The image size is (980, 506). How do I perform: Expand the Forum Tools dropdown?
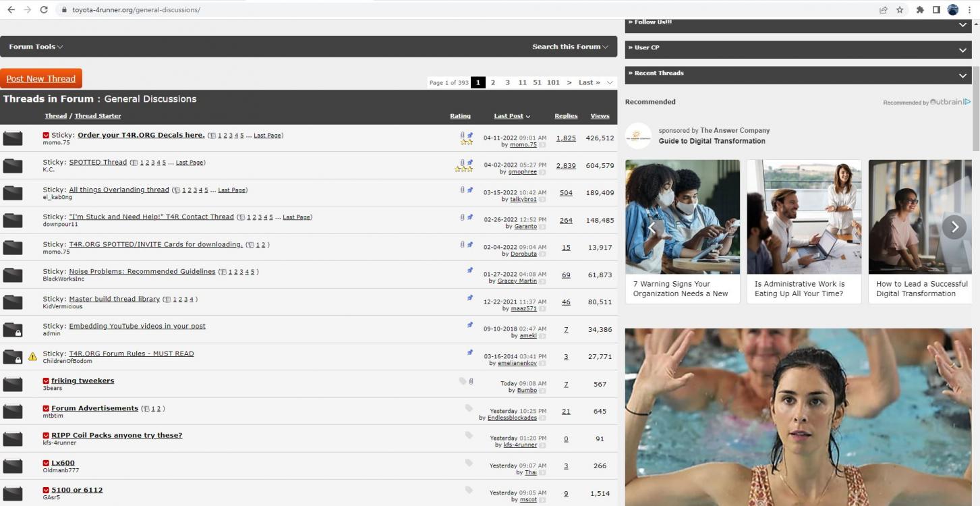point(36,47)
